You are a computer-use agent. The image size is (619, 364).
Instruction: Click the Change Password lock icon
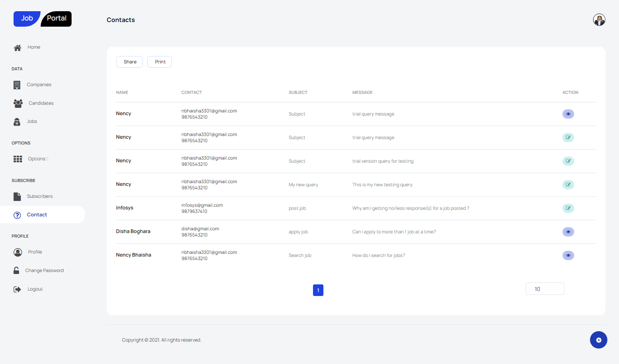(x=16, y=270)
